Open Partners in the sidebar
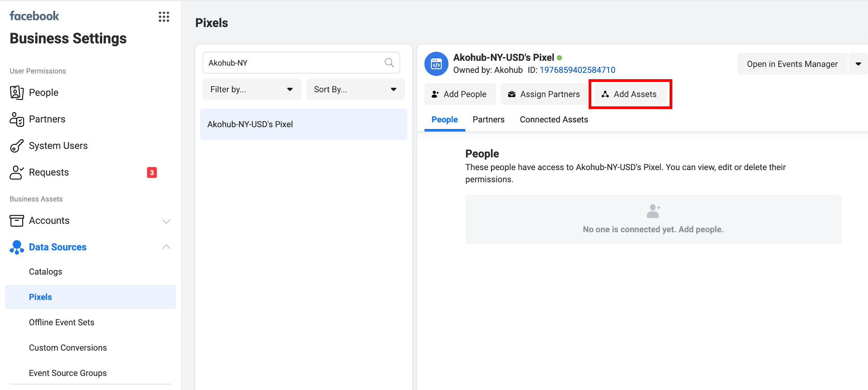This screenshot has height=390, width=868. [47, 119]
